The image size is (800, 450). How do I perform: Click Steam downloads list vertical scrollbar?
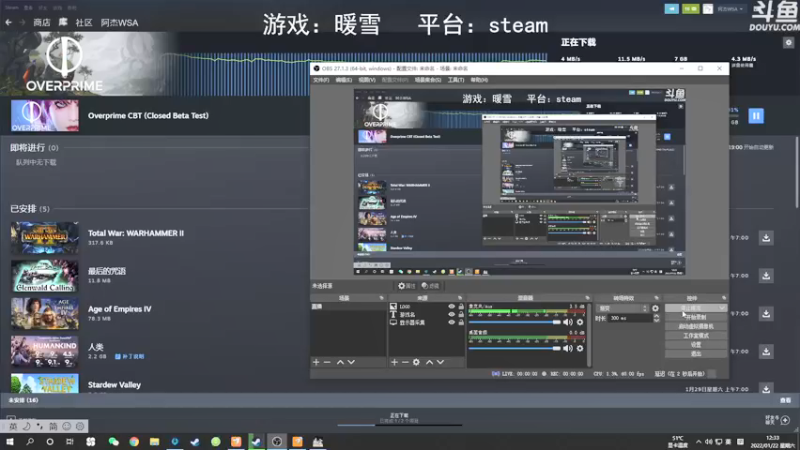click(797, 171)
